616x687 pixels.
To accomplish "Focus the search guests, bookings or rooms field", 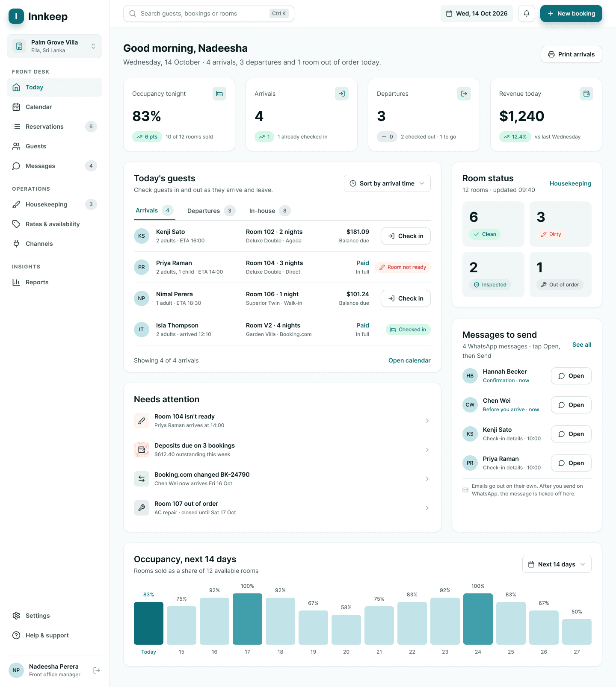I will click(209, 14).
